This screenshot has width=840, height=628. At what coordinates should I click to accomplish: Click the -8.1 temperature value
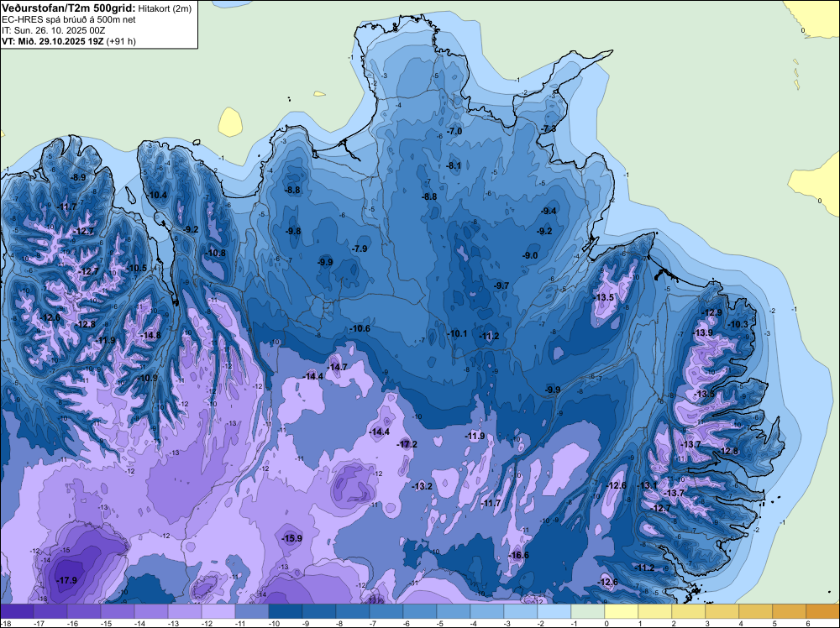point(454,165)
